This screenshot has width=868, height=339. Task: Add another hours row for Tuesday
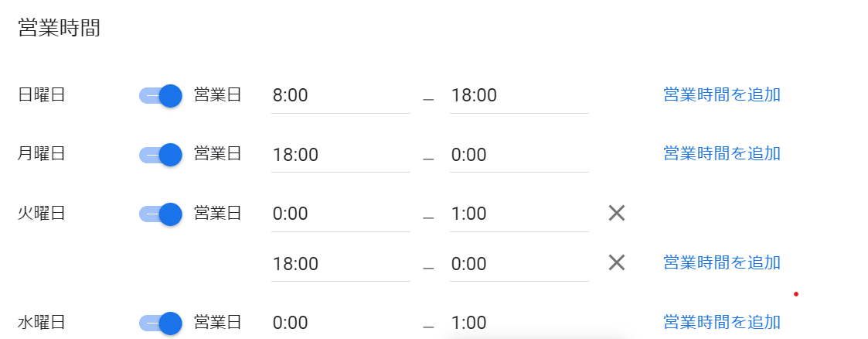(x=721, y=263)
